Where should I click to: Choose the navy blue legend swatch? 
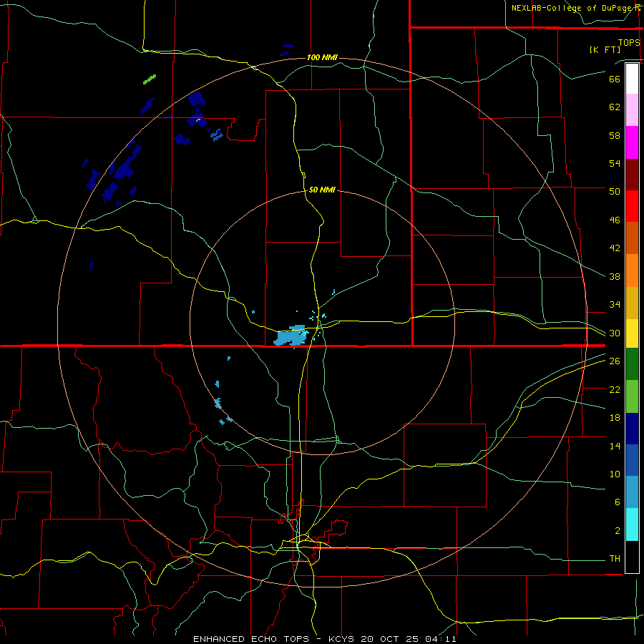pos(632,429)
